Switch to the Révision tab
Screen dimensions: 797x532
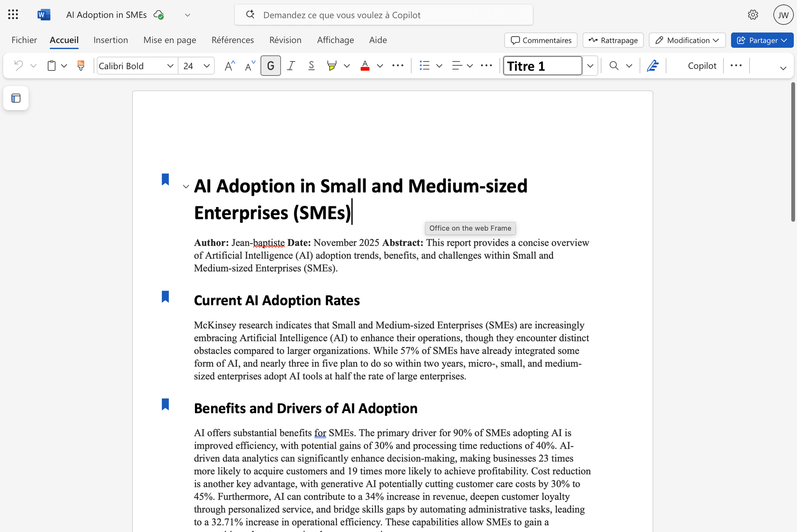click(285, 40)
